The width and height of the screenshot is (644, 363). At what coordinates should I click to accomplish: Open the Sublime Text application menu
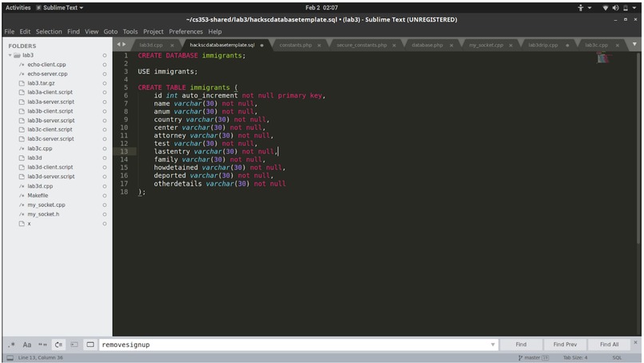click(x=60, y=8)
